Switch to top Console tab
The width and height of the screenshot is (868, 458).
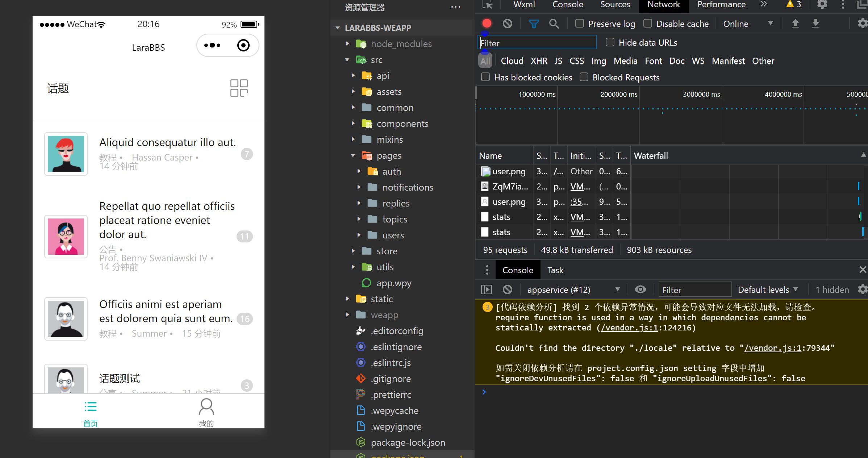tap(568, 4)
